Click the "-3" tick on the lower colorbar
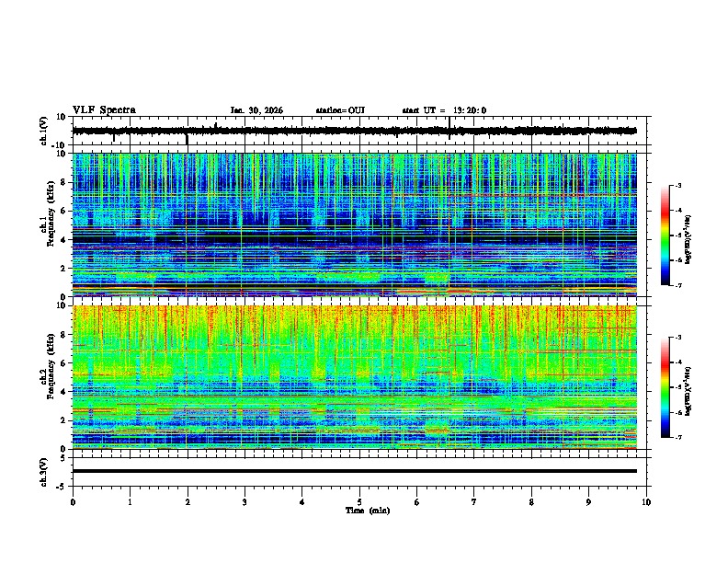 [678, 338]
